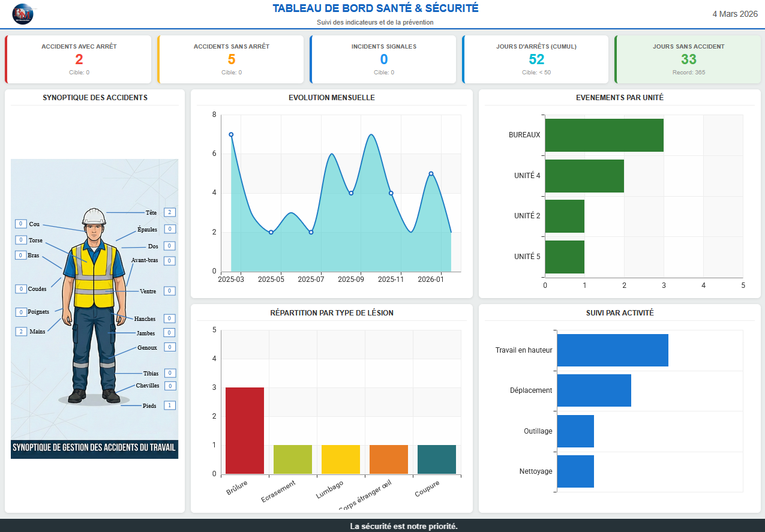Open the Accidents avec arrêt card
This screenshot has width=765, height=532.
(x=79, y=59)
